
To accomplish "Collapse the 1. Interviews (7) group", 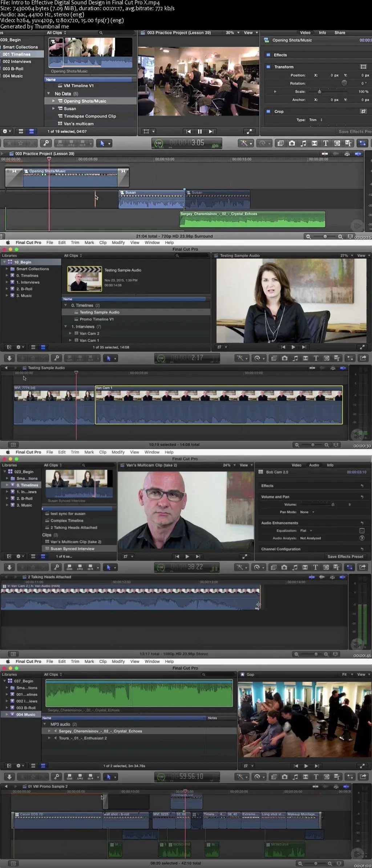I will [66, 327].
